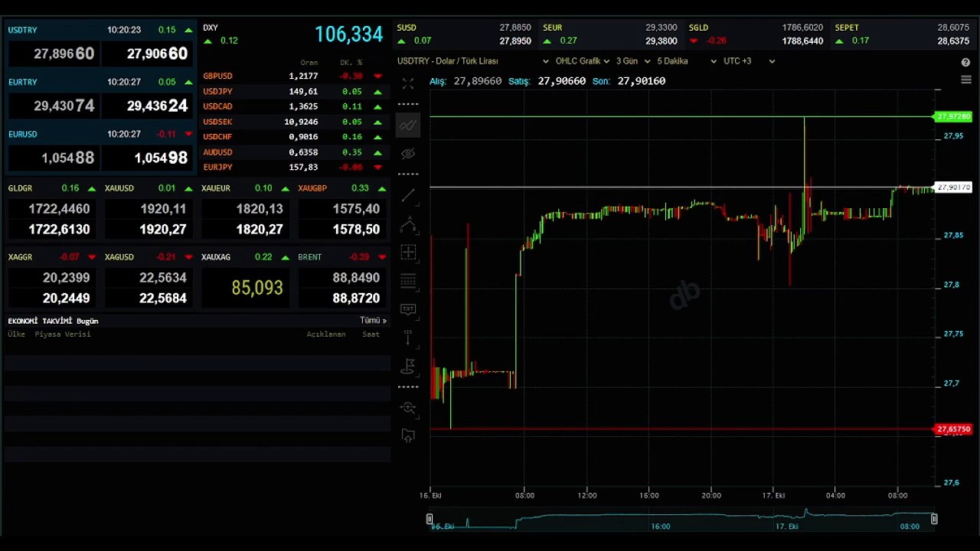
Task: Open the 5 Dakika interval dropdown
Action: tap(687, 61)
